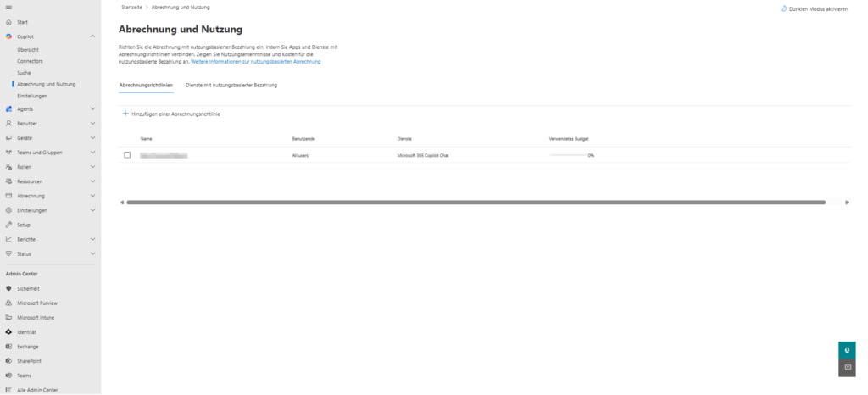The image size is (868, 395).
Task: Check the billing policy row checkbox
Action: tap(127, 155)
